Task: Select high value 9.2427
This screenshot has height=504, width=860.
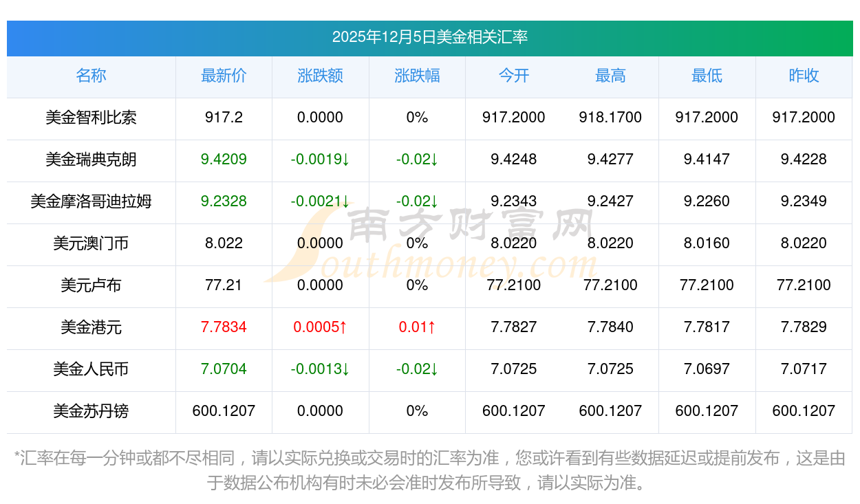Action: (x=610, y=201)
